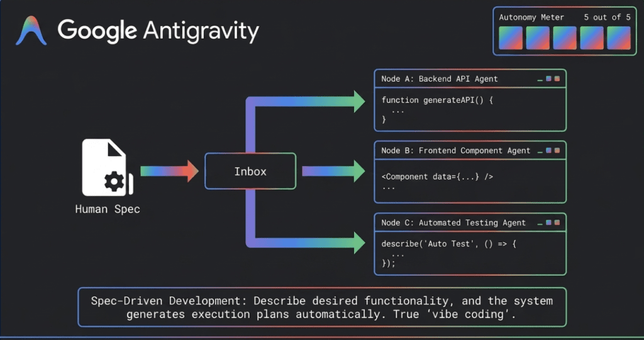Click the '});' closing line in Node C
The image size is (644, 340).
coord(388,264)
